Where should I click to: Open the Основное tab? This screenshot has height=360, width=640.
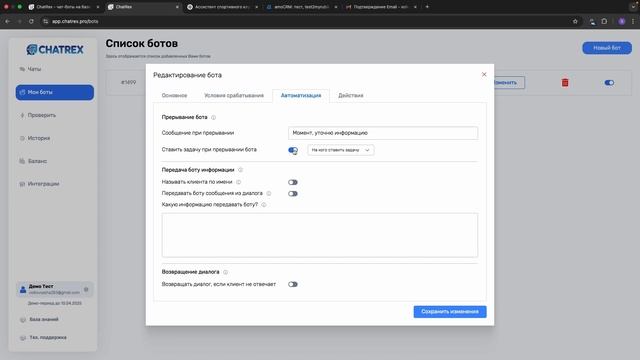[x=174, y=96]
